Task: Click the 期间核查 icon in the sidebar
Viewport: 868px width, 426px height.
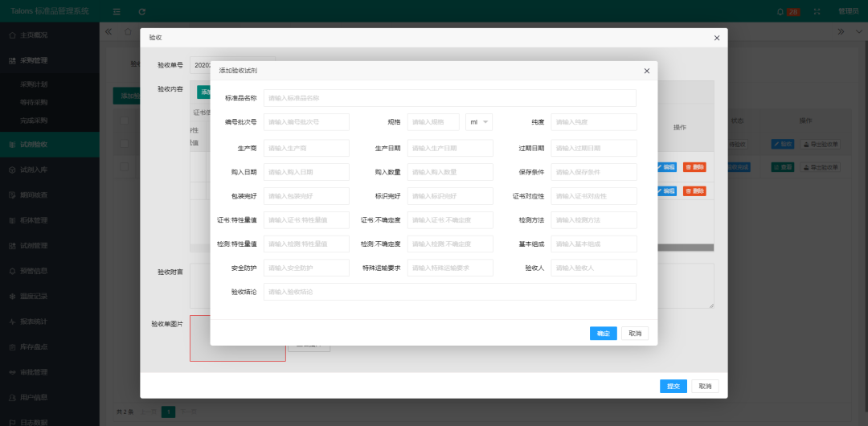Action: [12, 195]
